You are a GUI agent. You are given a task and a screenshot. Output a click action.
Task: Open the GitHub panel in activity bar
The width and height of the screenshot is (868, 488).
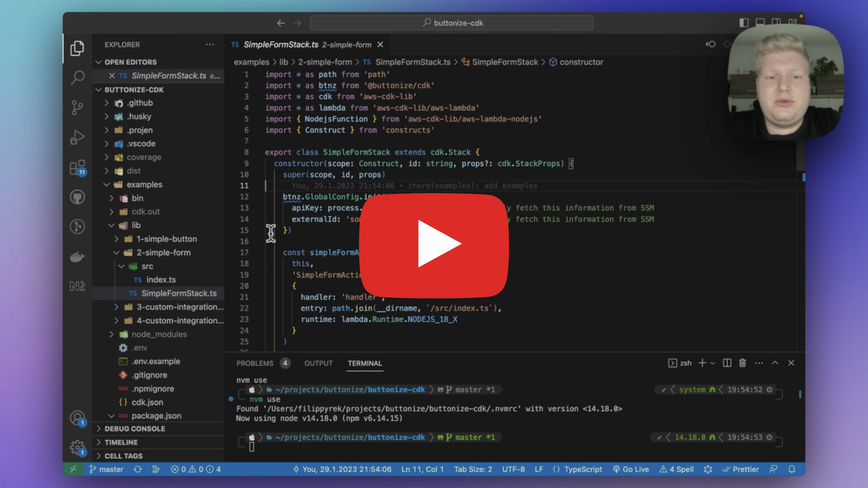point(77,197)
